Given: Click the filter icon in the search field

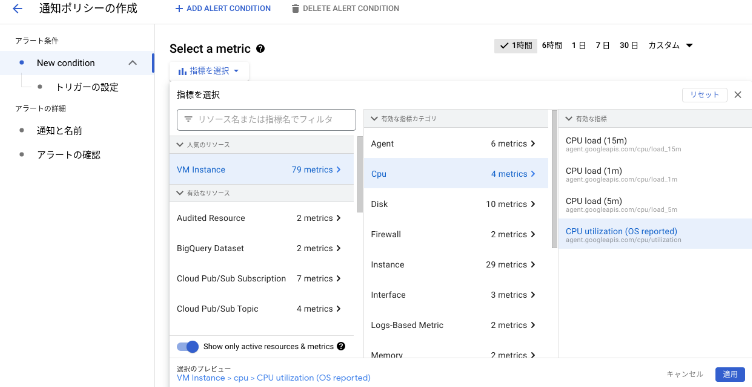Looking at the screenshot, I should 188,119.
